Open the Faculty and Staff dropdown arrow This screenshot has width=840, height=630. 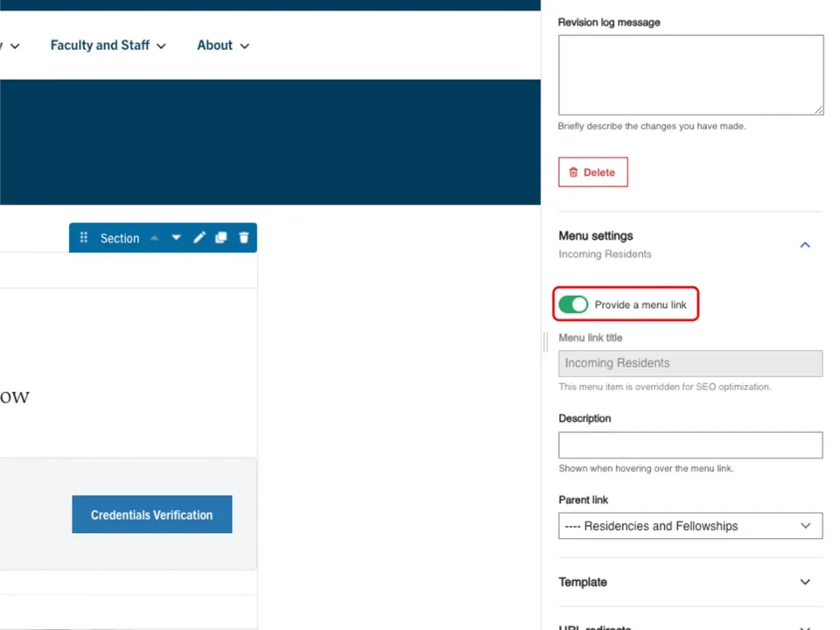[x=160, y=45]
